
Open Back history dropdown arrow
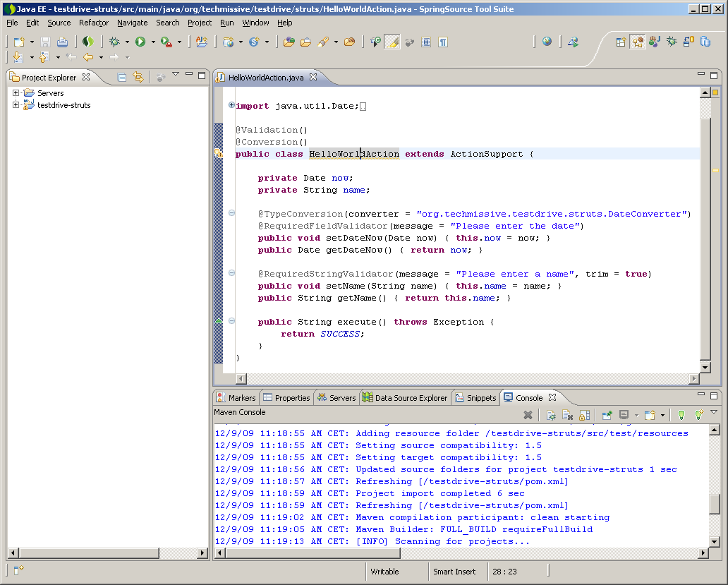tap(101, 58)
